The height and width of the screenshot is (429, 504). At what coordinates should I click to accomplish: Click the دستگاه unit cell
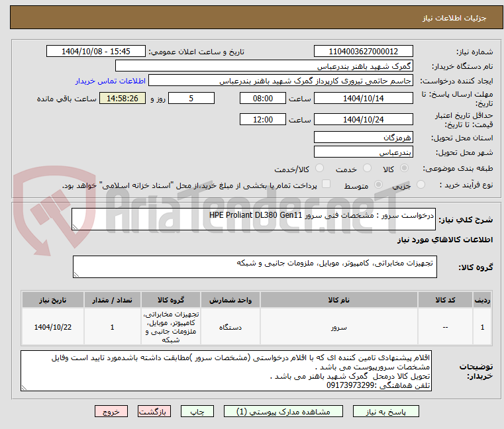tap(230, 327)
